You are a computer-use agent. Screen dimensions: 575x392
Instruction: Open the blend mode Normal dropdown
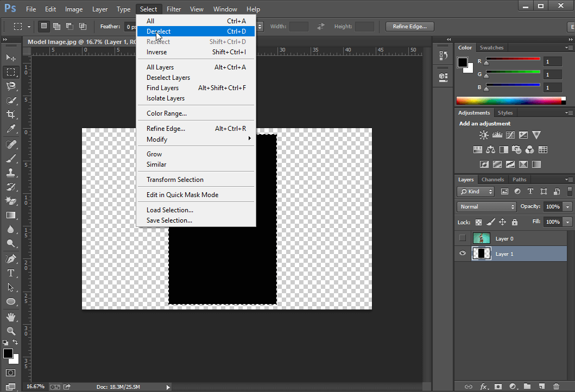pyautogui.click(x=487, y=207)
